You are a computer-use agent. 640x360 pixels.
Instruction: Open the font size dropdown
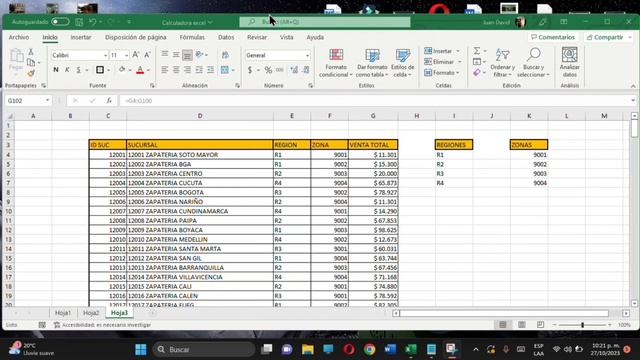pos(127,55)
